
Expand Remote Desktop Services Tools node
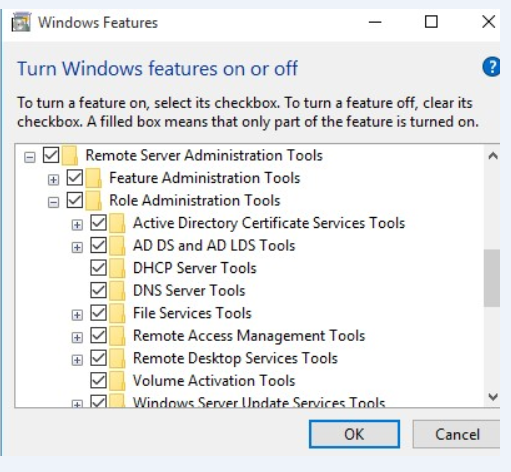coord(77,360)
